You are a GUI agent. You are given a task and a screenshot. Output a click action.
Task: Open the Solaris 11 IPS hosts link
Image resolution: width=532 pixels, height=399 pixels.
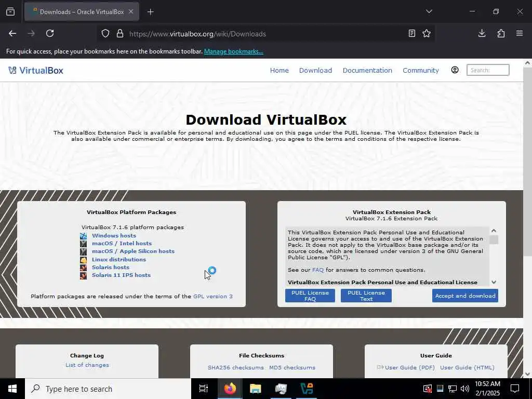click(121, 275)
